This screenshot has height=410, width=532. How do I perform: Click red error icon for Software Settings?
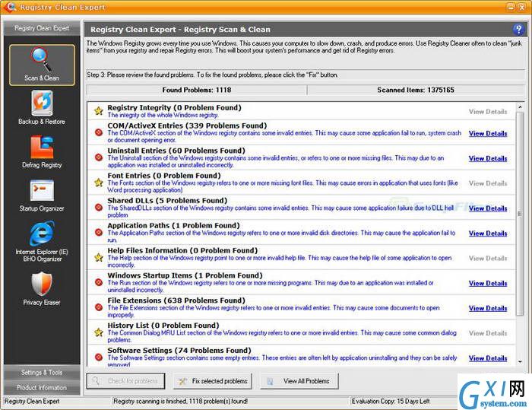click(99, 357)
